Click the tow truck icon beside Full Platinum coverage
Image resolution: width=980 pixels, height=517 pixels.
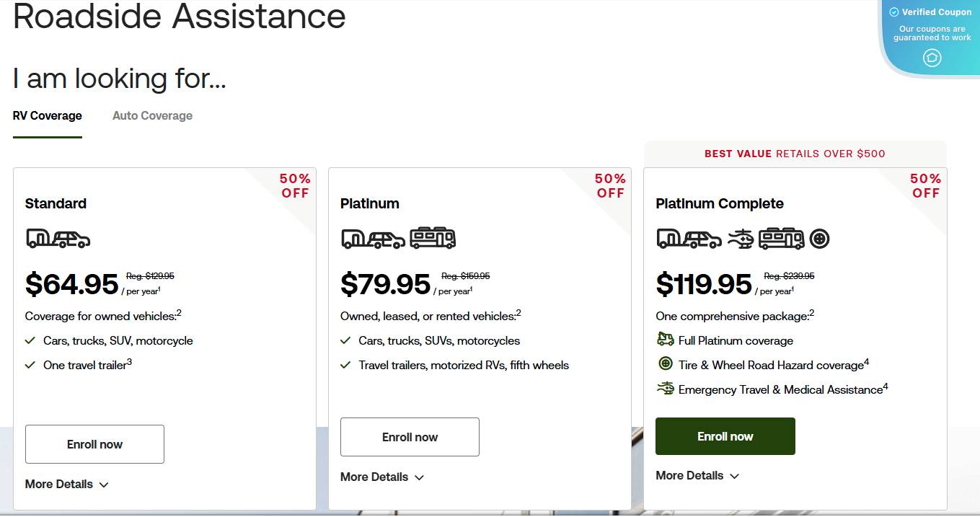pyautogui.click(x=665, y=340)
